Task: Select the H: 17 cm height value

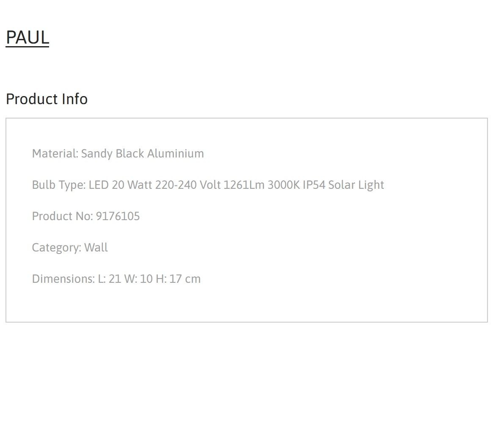Action: (x=178, y=279)
